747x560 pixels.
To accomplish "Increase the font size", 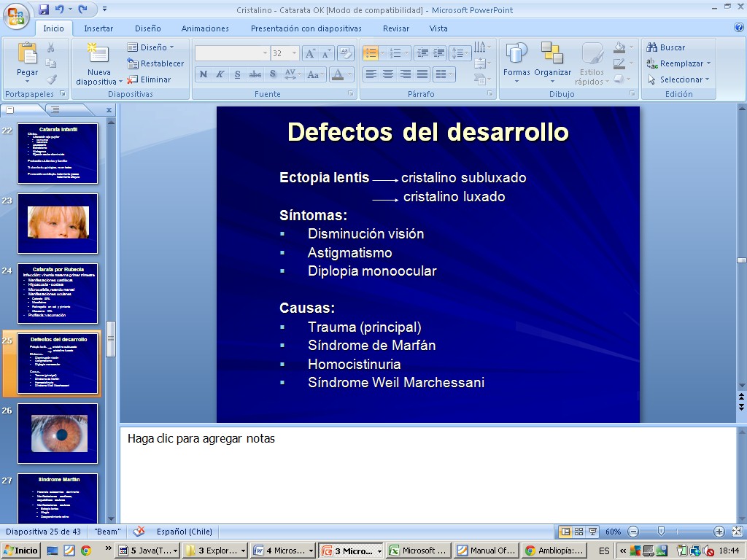I will [x=309, y=53].
